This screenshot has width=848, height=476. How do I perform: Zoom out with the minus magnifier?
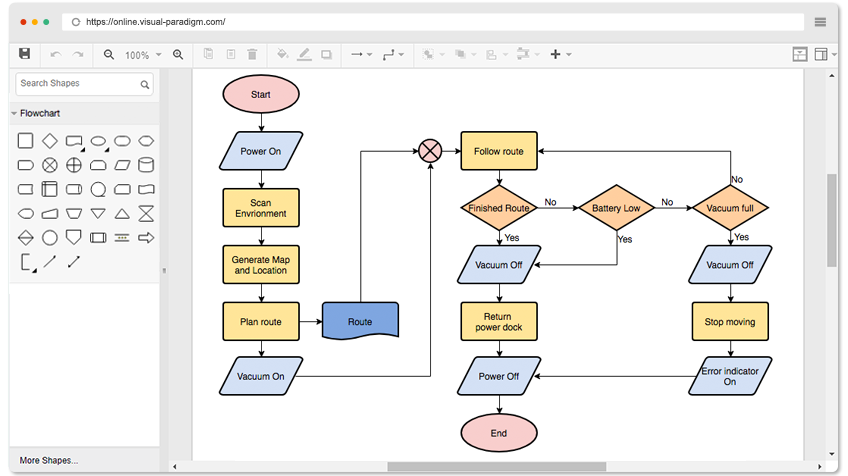coord(109,55)
